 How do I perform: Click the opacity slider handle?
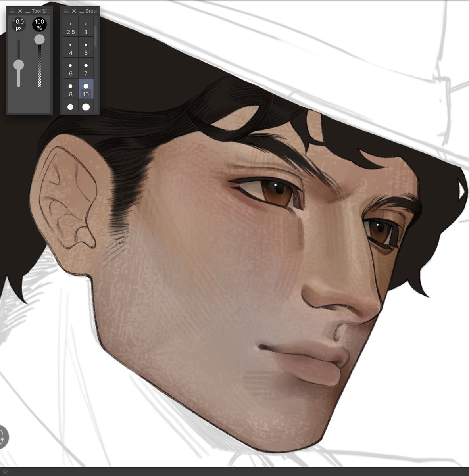tap(39, 39)
